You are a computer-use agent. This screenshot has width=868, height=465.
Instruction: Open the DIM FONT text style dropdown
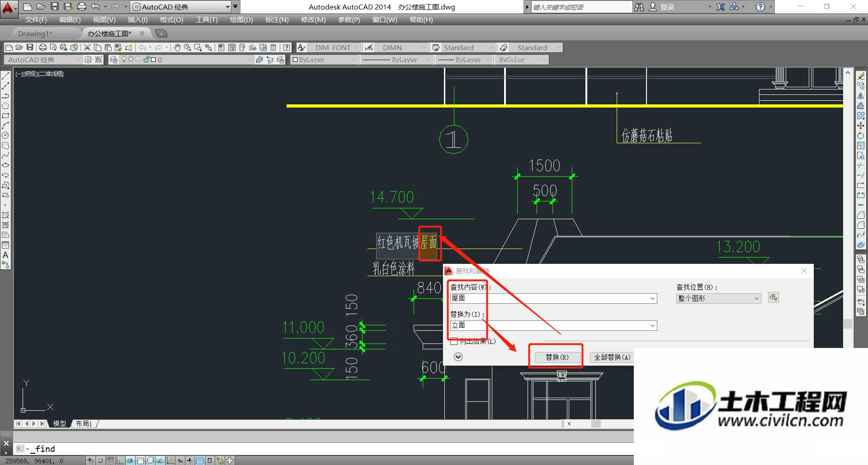334,47
